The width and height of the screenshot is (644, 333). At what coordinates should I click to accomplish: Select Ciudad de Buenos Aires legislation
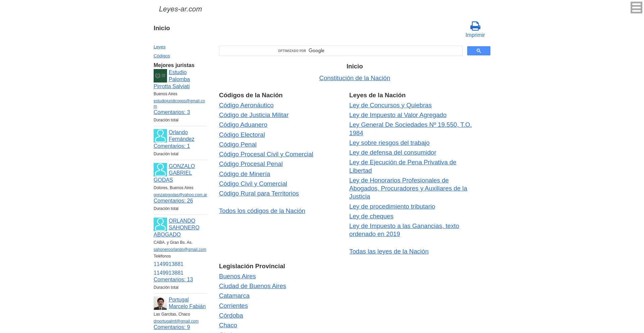coord(252,286)
